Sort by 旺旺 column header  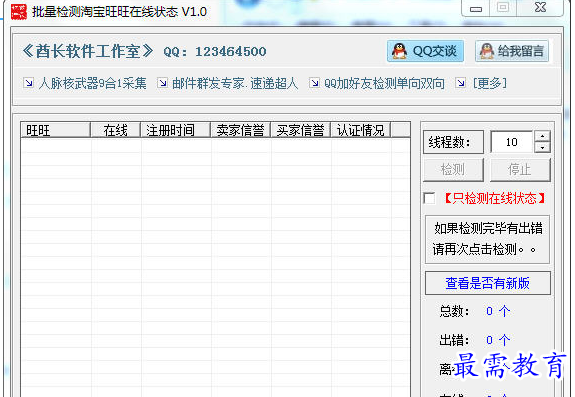55,130
